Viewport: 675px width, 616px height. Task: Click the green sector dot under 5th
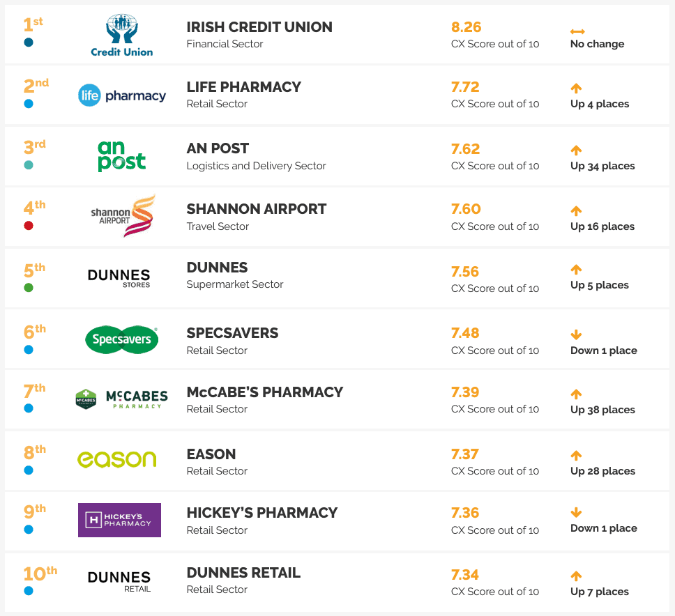[29, 287]
